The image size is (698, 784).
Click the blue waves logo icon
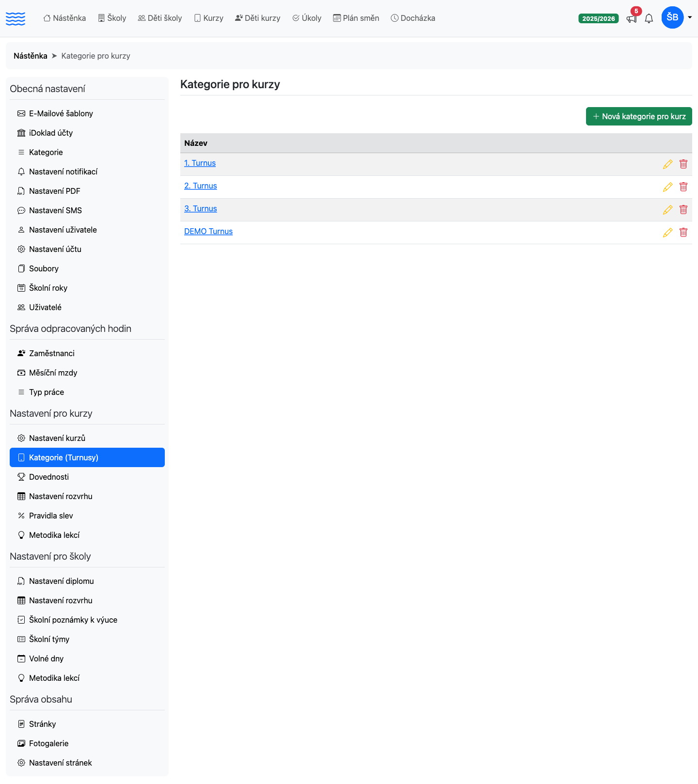point(16,18)
